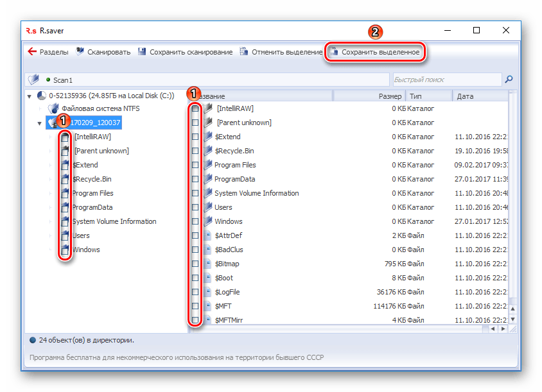The height and width of the screenshot is (392, 542).
Task: Click the folder icon of $Recycle.Bin in file list
Action: click(207, 151)
